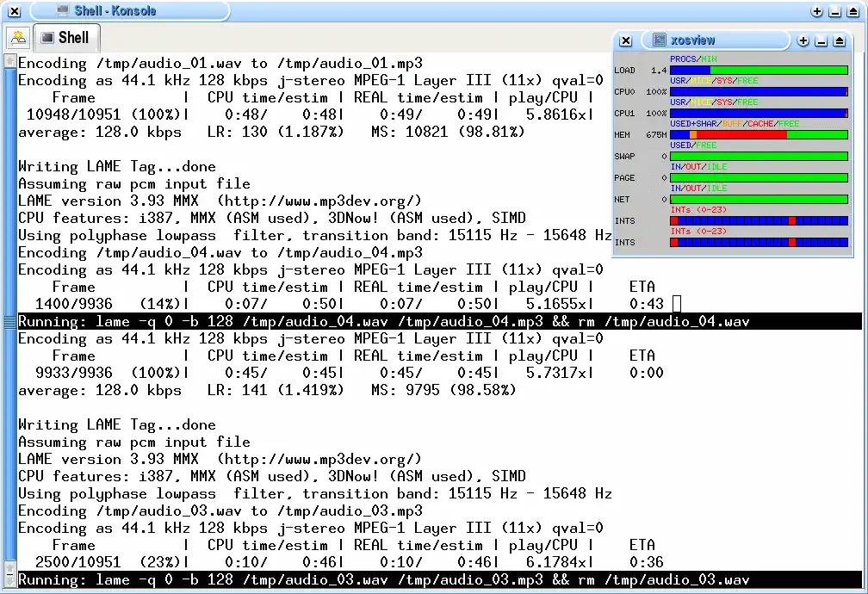868x594 pixels.
Task: Click the frame count '2500/10951'
Action: click(78, 562)
